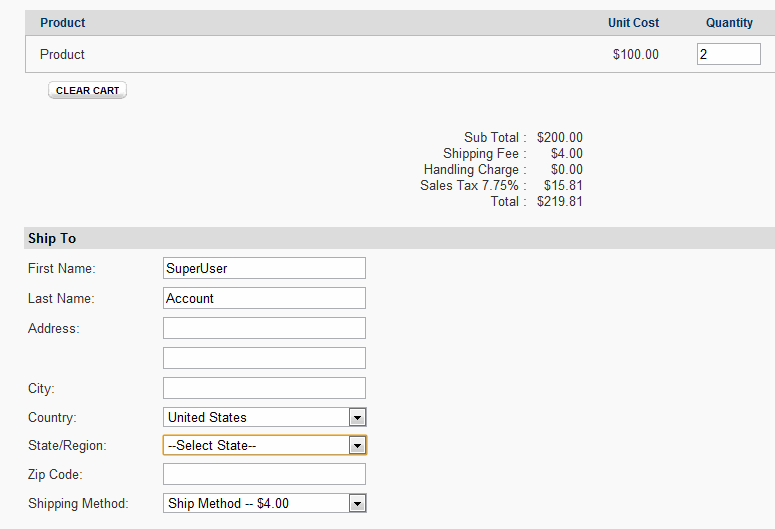Open the Country dropdown showing United States
This screenshot has height=529, width=775.
point(265,417)
